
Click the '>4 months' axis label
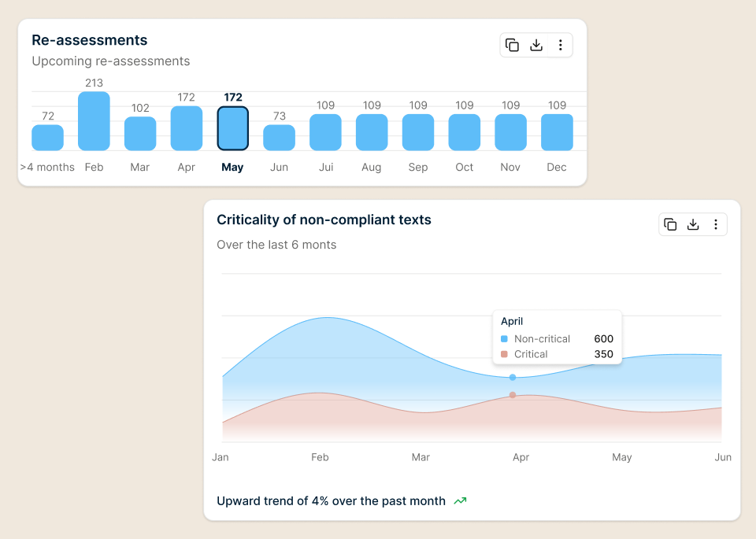click(x=47, y=167)
